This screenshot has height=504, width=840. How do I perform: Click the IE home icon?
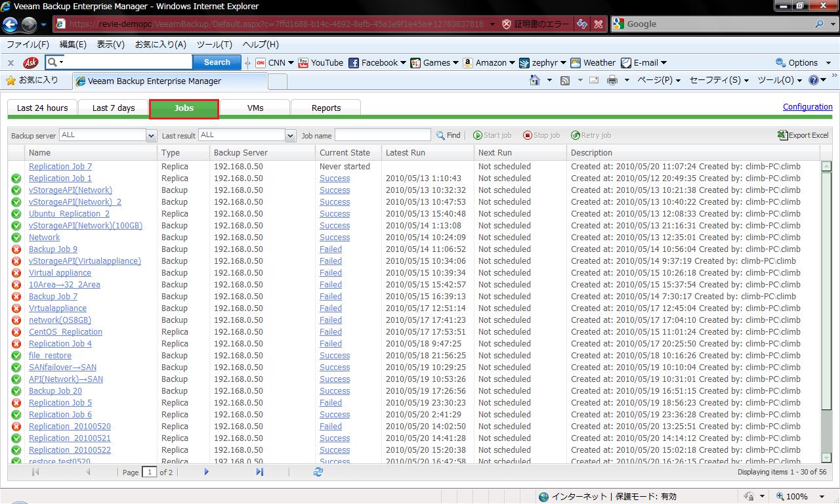[535, 80]
